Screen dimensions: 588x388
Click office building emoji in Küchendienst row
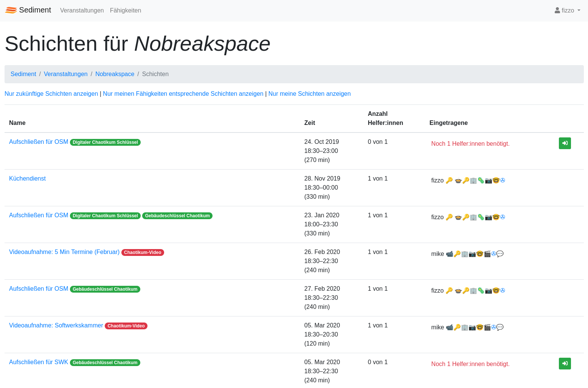[x=473, y=181]
